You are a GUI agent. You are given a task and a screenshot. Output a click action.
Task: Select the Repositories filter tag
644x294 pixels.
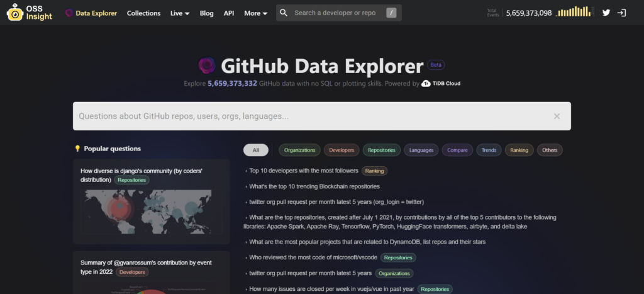pyautogui.click(x=382, y=150)
